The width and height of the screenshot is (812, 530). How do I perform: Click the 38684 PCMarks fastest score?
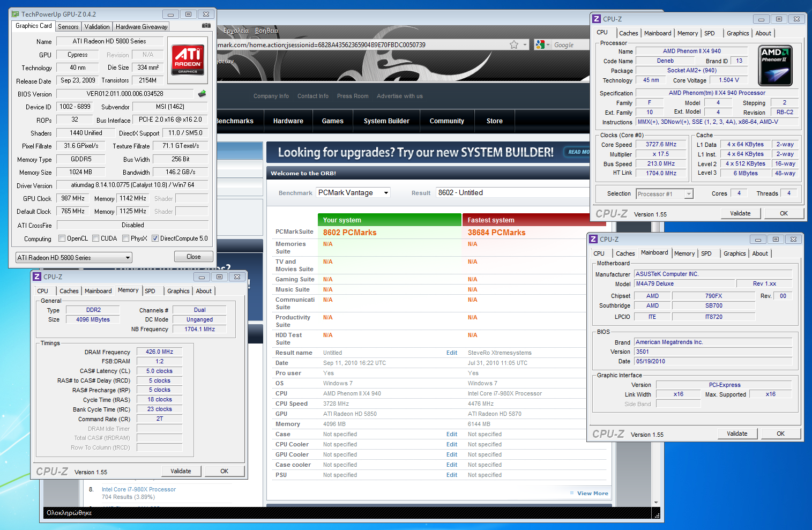click(x=496, y=233)
